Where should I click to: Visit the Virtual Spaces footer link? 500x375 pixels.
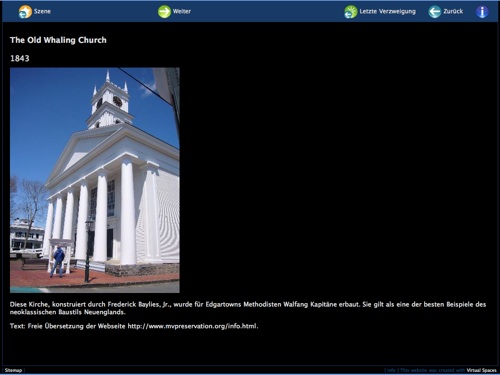pos(481,370)
